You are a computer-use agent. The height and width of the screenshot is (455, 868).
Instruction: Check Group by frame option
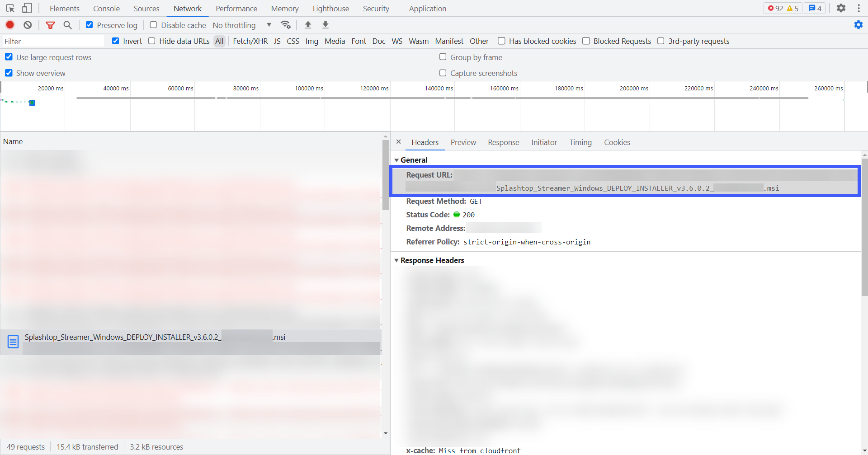(x=443, y=57)
